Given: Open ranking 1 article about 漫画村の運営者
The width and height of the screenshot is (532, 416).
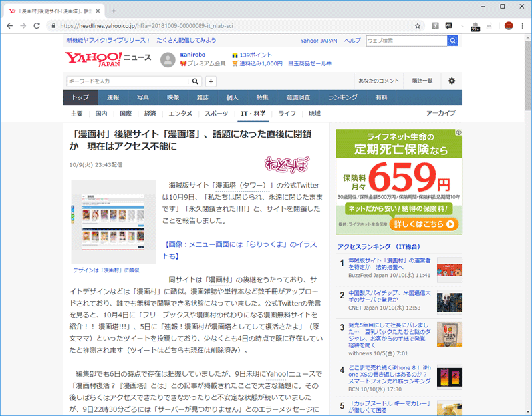Looking at the screenshot, I should 390,264.
